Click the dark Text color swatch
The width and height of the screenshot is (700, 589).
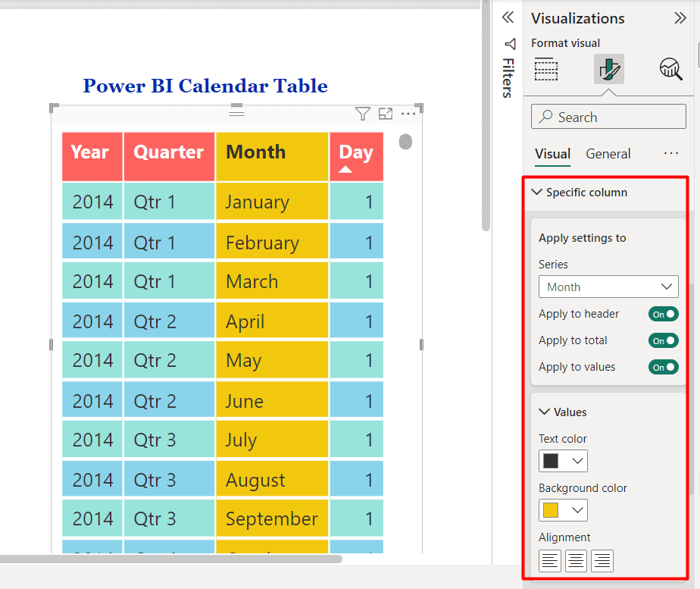coord(551,461)
